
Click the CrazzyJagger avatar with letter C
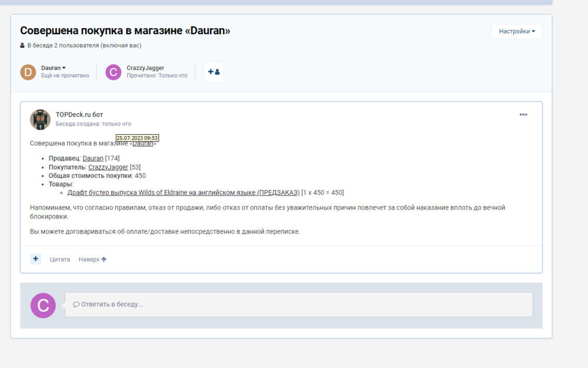point(113,72)
